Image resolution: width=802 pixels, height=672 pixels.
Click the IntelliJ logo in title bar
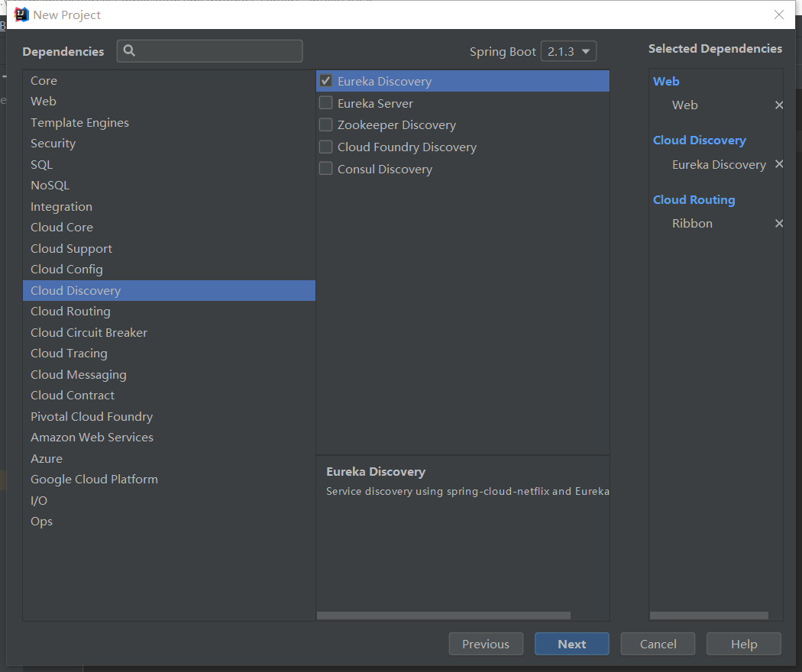21,15
